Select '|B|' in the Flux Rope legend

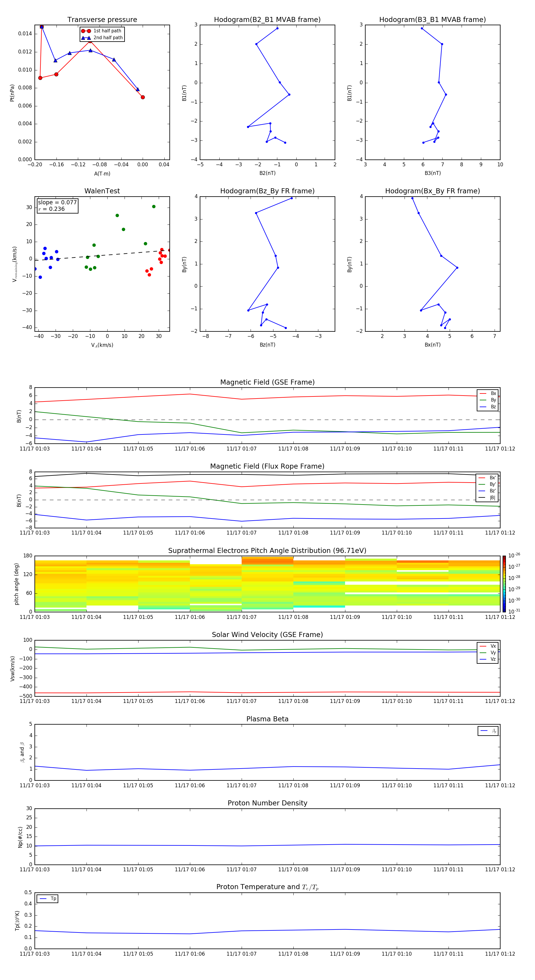pos(487,498)
